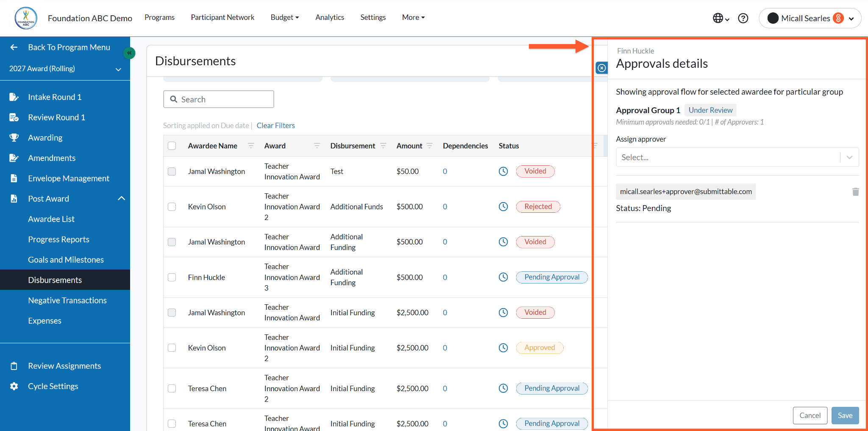The width and height of the screenshot is (868, 431).
Task: Close the Approvals details panel
Action: coord(601,68)
